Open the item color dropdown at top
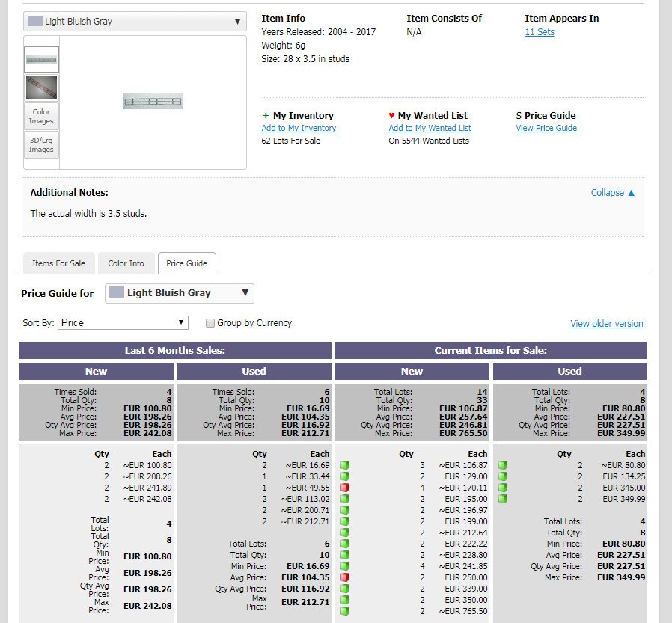The image size is (672, 623). coord(135,22)
